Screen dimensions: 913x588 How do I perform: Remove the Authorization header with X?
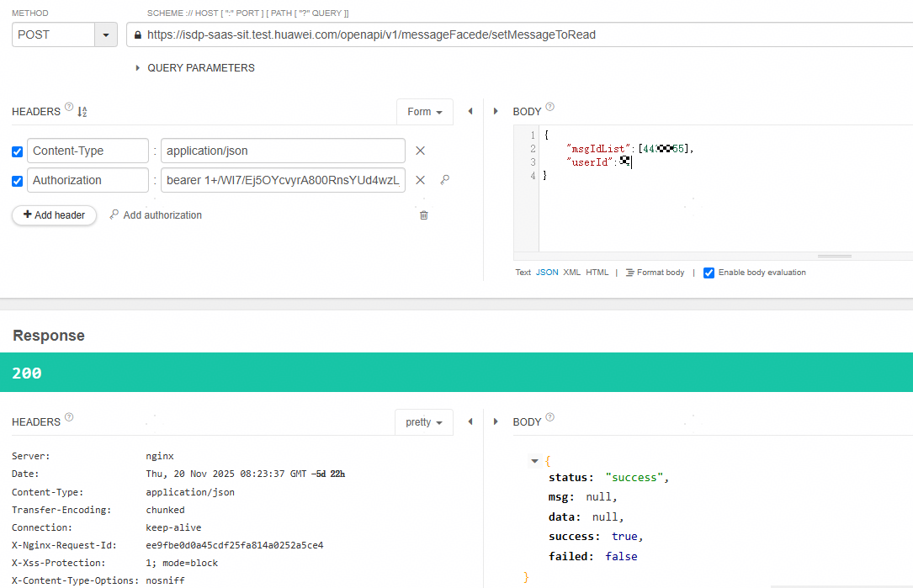pos(421,181)
